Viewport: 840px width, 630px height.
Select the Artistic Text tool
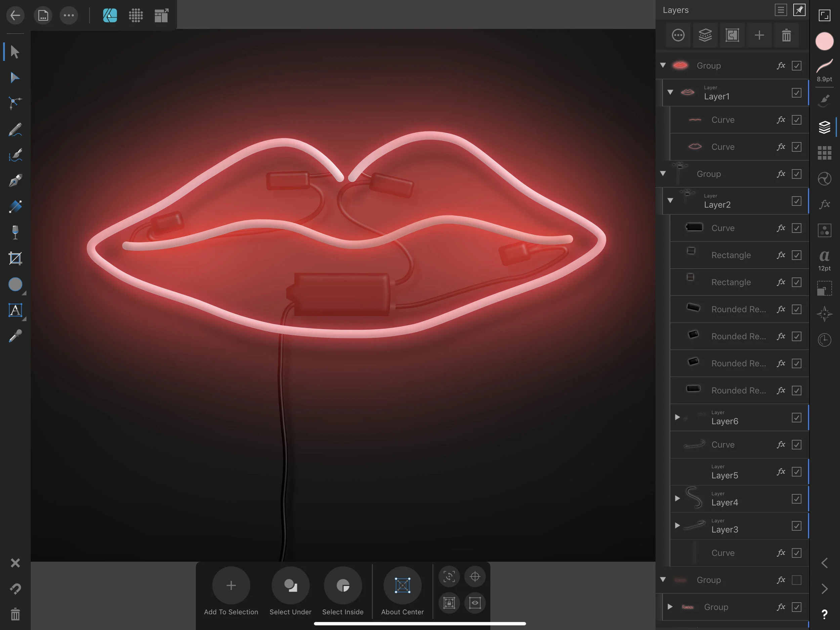pos(15,310)
